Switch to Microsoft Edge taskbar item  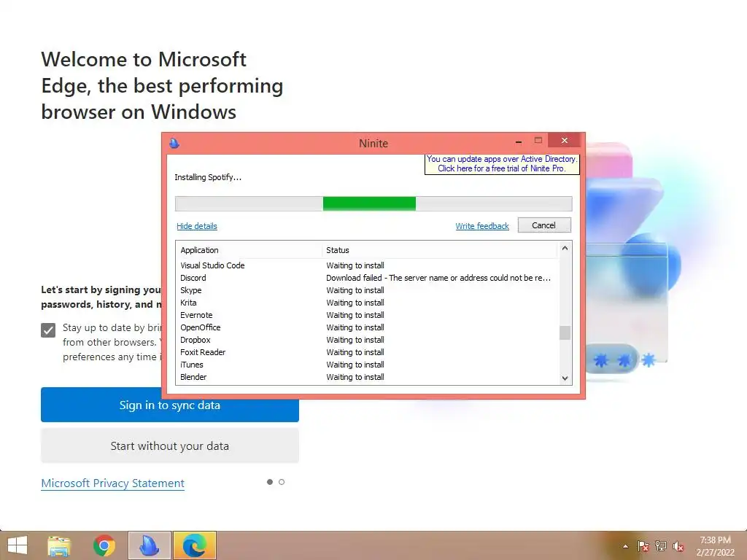194,545
